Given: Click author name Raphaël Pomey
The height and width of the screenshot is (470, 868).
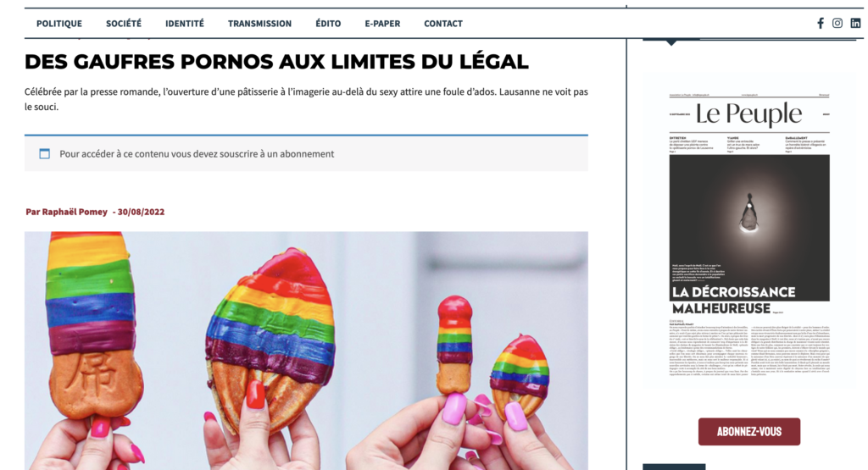Looking at the screenshot, I should 75,212.
